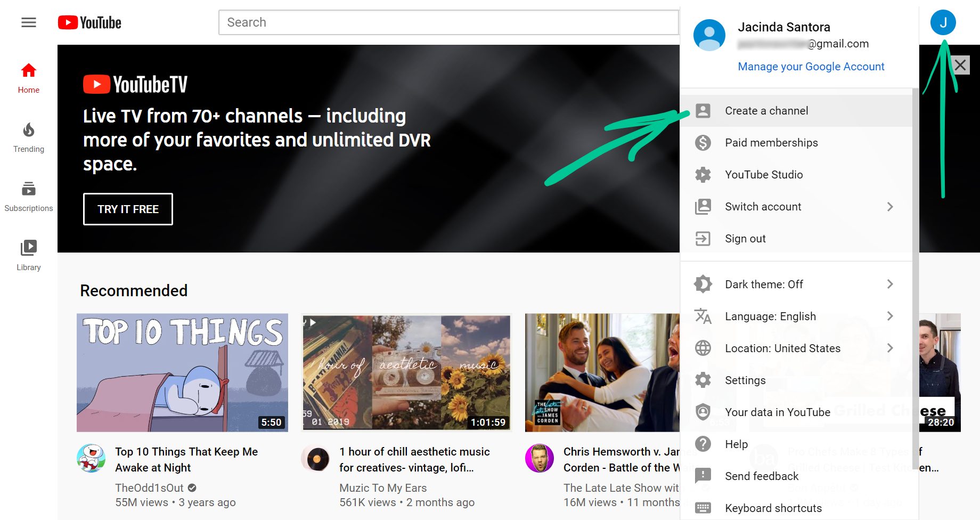Click TheOdd1sOut channel avatar
The height and width of the screenshot is (520, 980).
(x=91, y=458)
